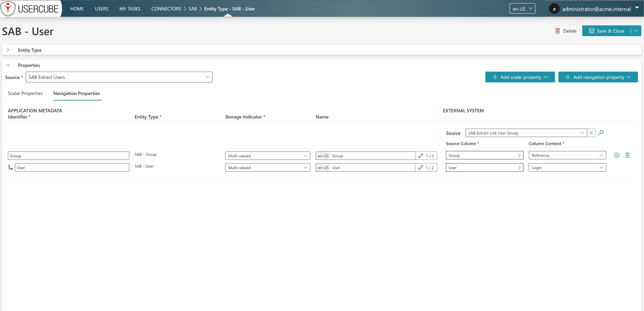Screen dimensions: 644x311
Task: Click the reverse-property arrow beside User identifier
Action: pos(11,167)
